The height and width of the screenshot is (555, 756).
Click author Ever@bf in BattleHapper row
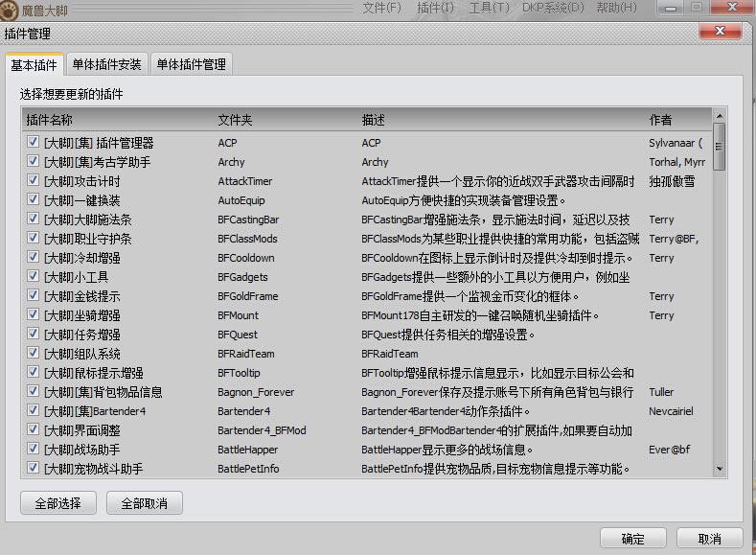tap(669, 450)
